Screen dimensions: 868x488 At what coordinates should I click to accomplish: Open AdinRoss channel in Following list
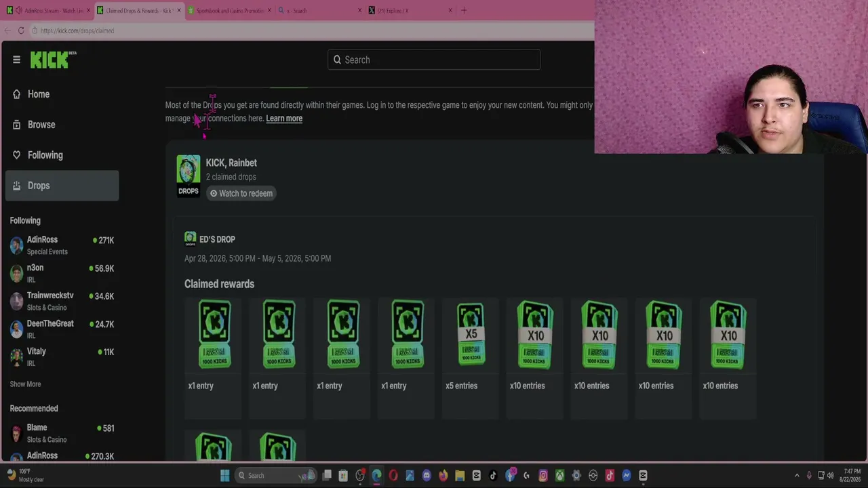(62, 245)
